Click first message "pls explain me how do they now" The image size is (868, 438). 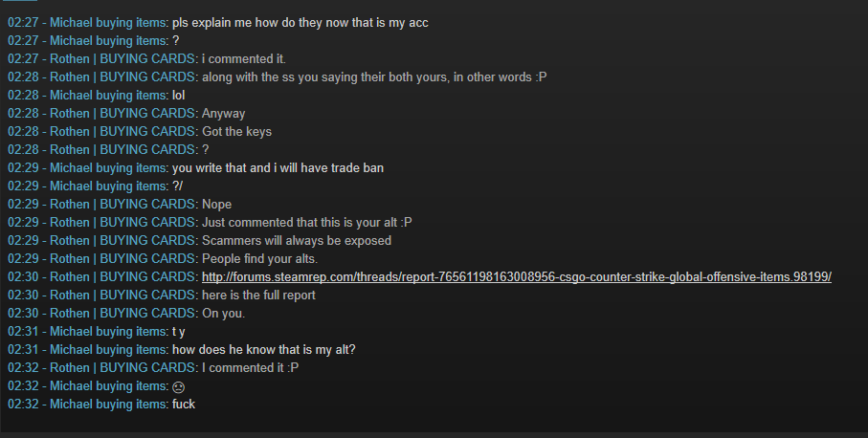pos(300,23)
